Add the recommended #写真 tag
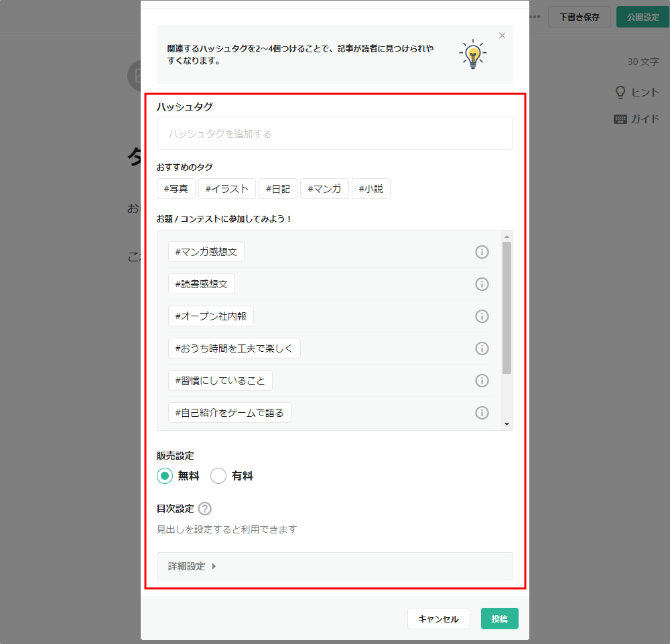This screenshot has width=670, height=644. point(176,189)
